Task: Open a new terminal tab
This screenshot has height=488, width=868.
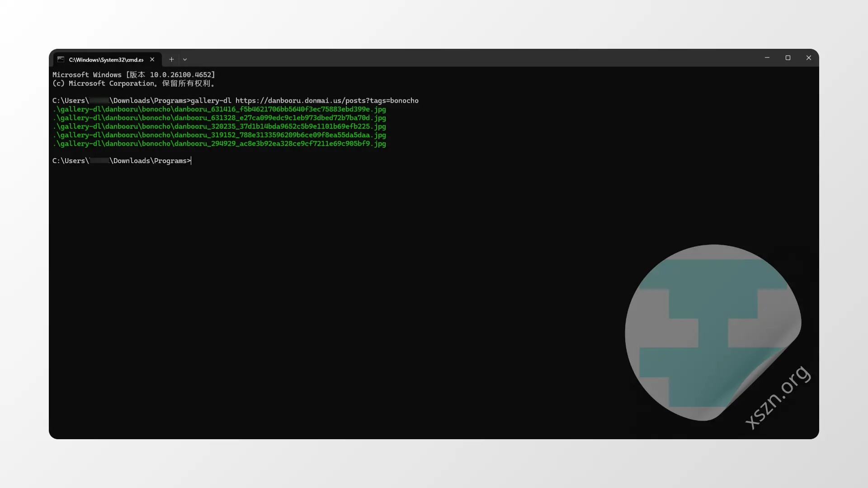Action: click(x=171, y=59)
